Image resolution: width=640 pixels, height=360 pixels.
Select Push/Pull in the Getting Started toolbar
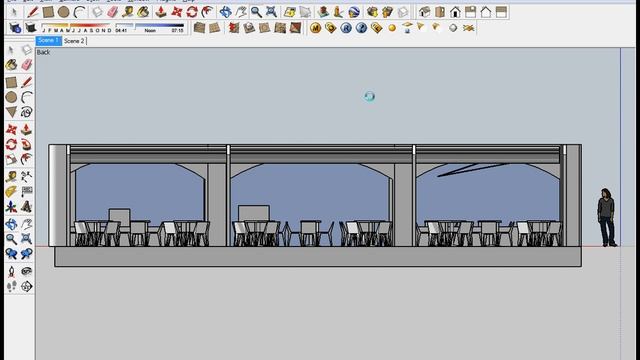tap(161, 12)
